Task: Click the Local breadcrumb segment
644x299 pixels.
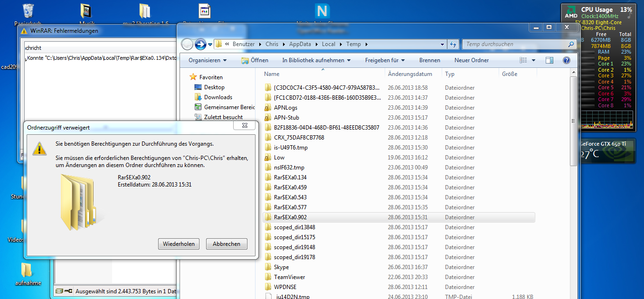Action: point(329,44)
